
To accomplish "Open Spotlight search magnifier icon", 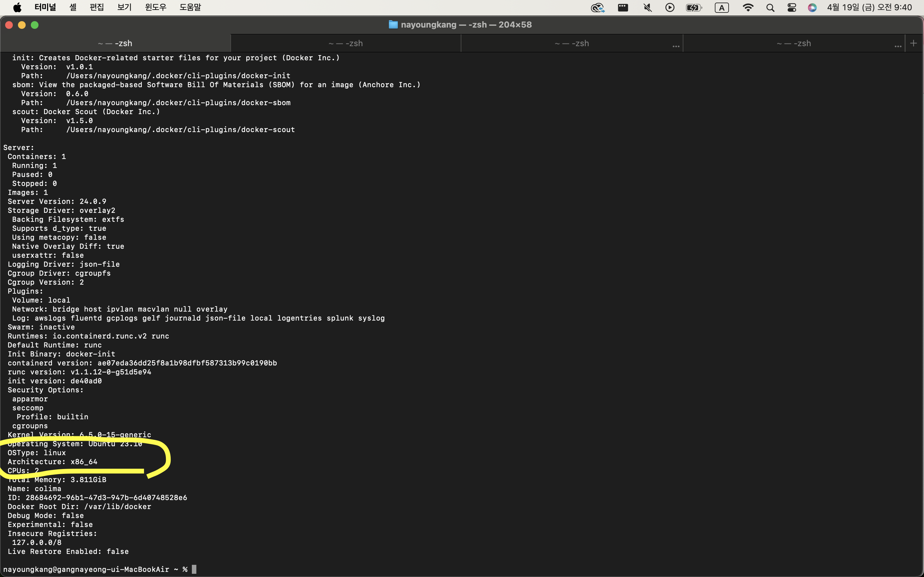I will pyautogui.click(x=770, y=7).
